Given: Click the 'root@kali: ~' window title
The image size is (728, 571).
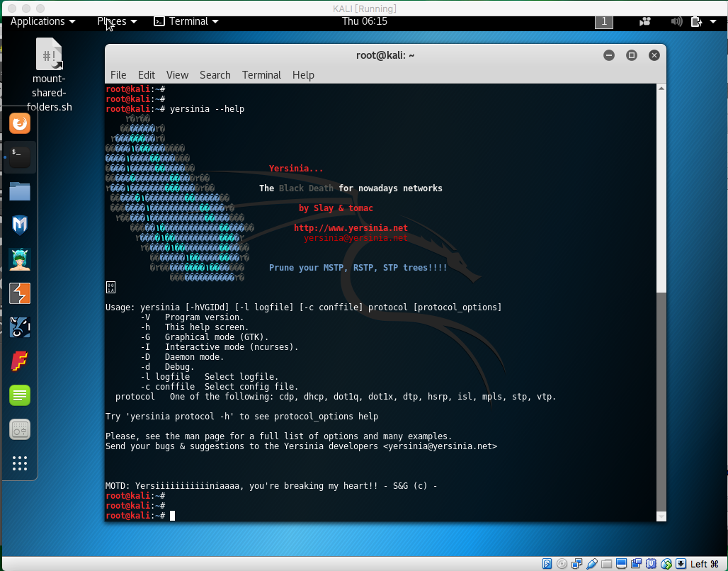Looking at the screenshot, I should click(385, 55).
